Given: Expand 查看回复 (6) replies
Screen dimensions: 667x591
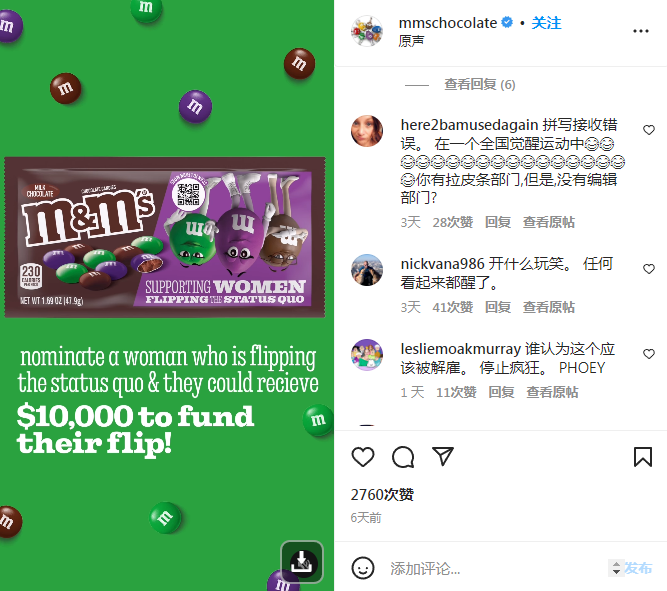Looking at the screenshot, I should (479, 85).
